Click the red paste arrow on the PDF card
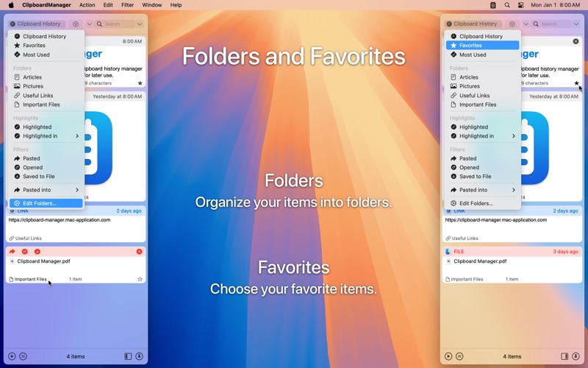 [x=12, y=252]
